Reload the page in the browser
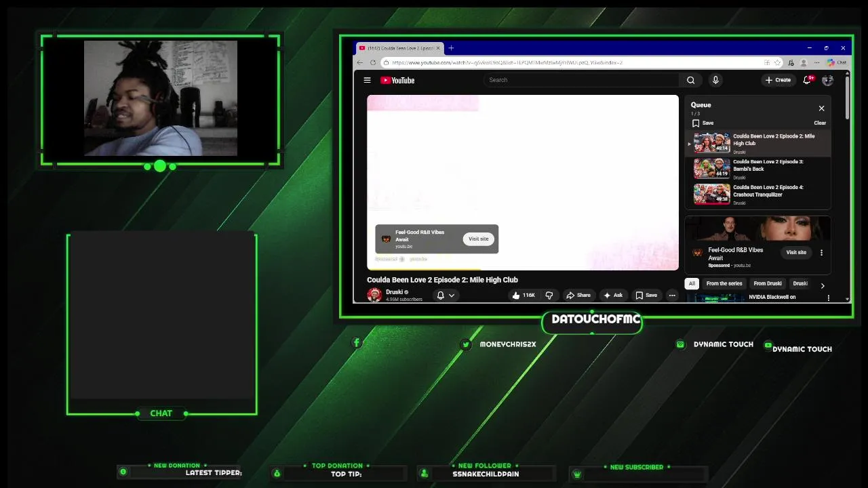 point(373,62)
